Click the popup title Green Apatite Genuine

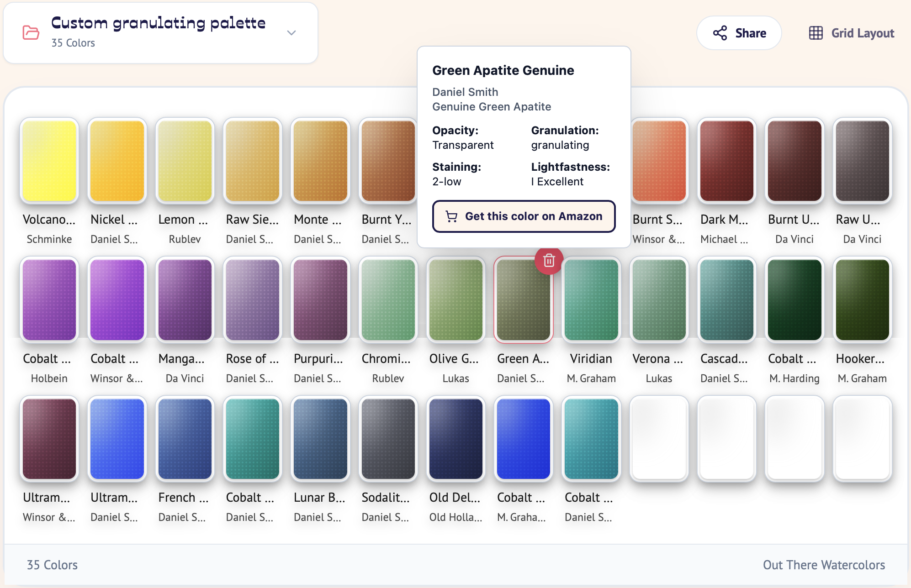pyautogui.click(x=503, y=70)
